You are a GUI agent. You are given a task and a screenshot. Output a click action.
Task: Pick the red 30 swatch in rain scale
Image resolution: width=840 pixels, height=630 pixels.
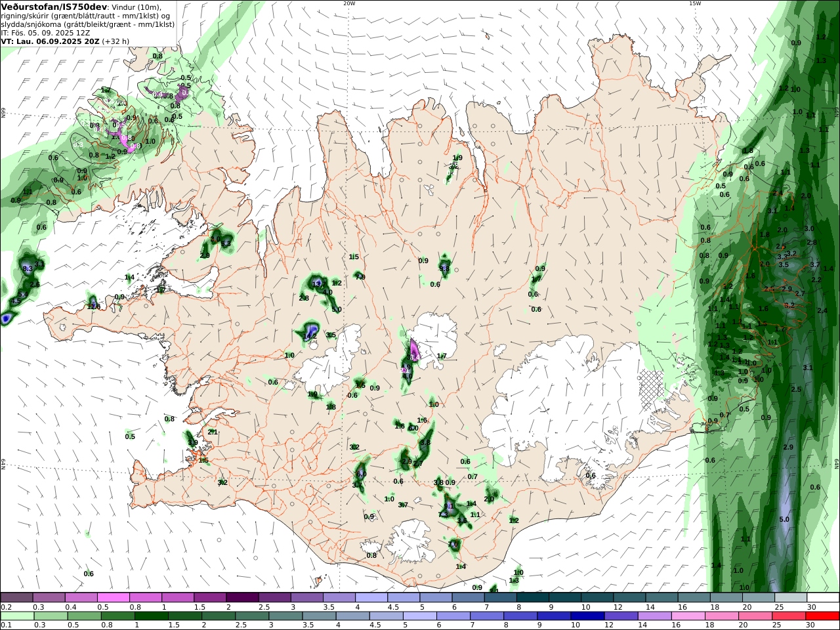pyautogui.click(x=823, y=616)
